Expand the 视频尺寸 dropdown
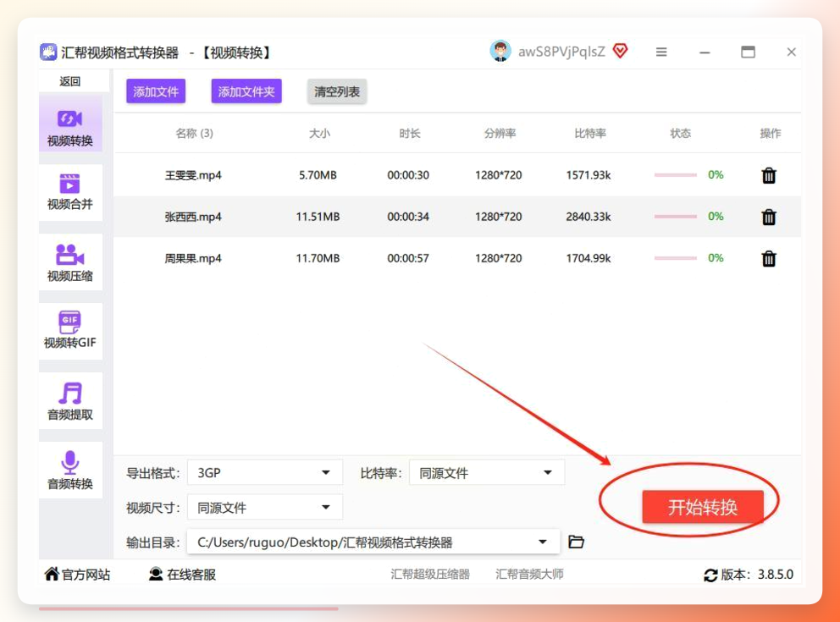The image size is (840, 622). pos(265,508)
